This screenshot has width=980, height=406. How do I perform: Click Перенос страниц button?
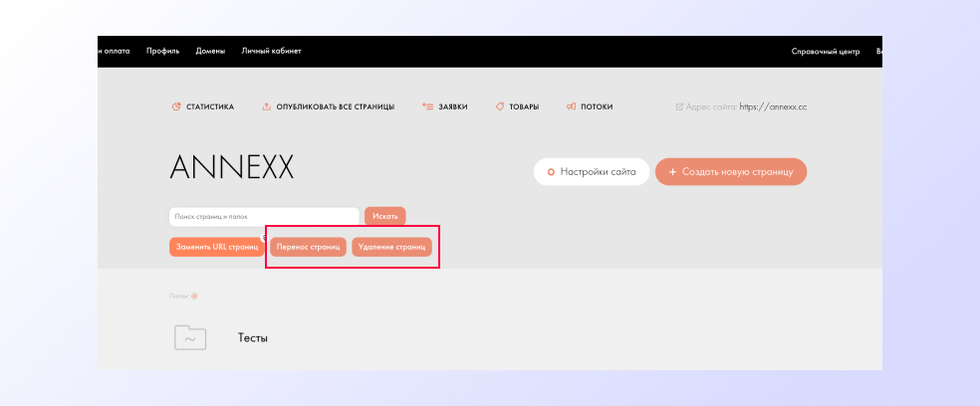[x=308, y=247]
